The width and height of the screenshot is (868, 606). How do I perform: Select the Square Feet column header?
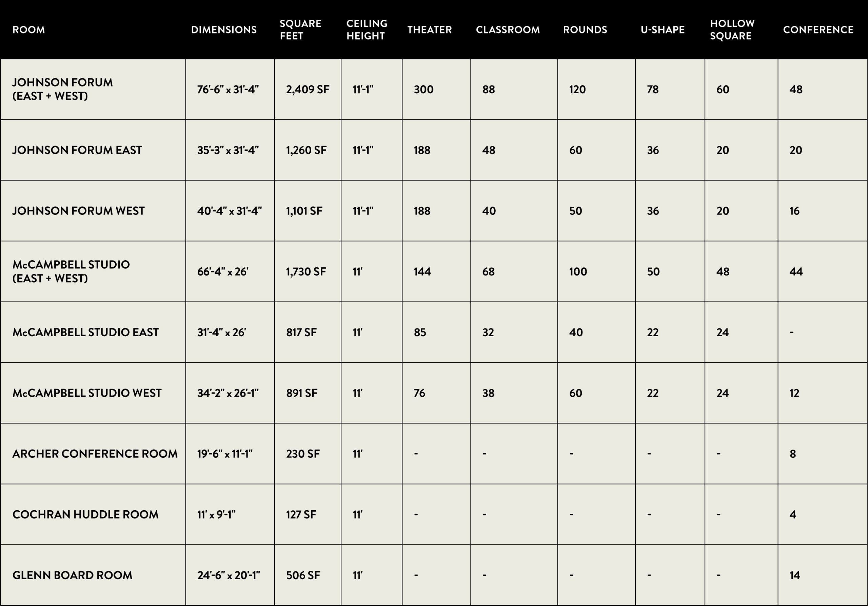click(300, 30)
